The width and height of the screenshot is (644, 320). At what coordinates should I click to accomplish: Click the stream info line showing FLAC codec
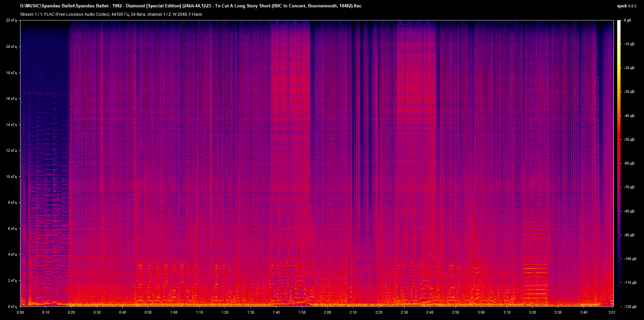(111, 14)
